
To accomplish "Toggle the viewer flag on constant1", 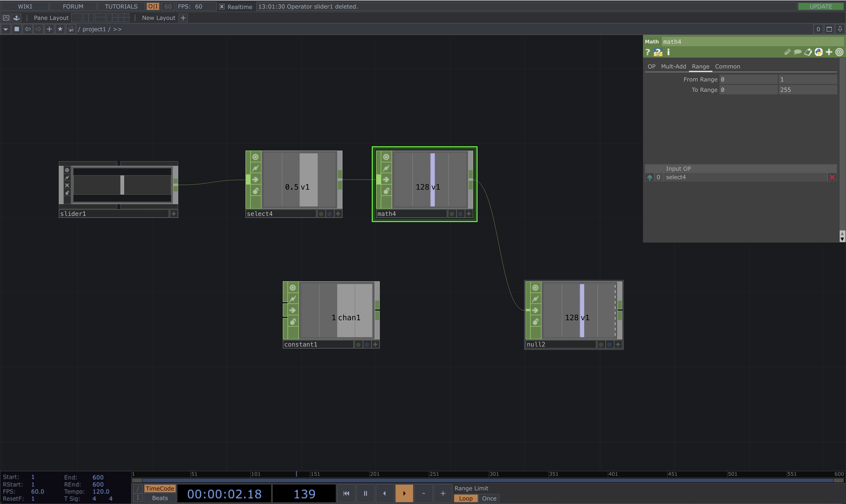I will (293, 288).
